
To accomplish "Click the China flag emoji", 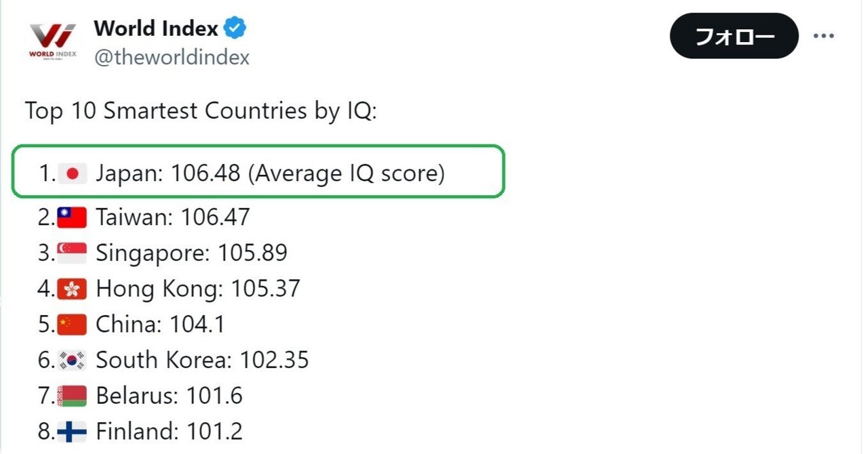I will 72,324.
